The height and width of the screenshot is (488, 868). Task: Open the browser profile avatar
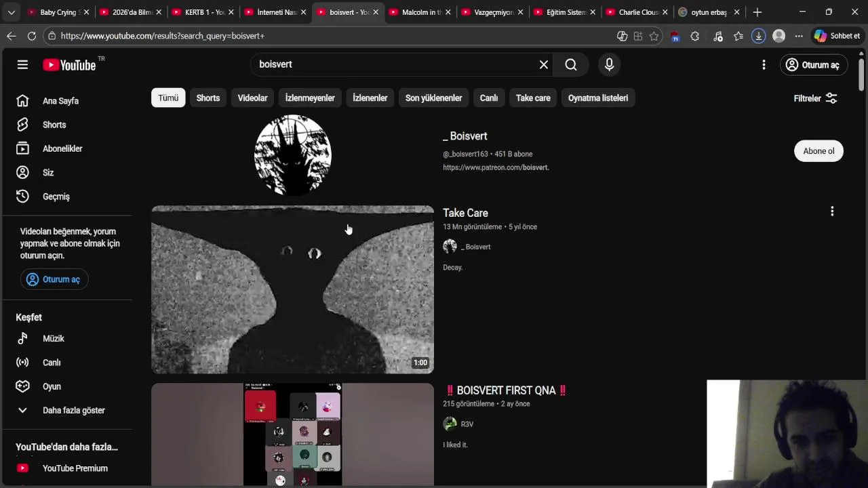[x=779, y=36]
